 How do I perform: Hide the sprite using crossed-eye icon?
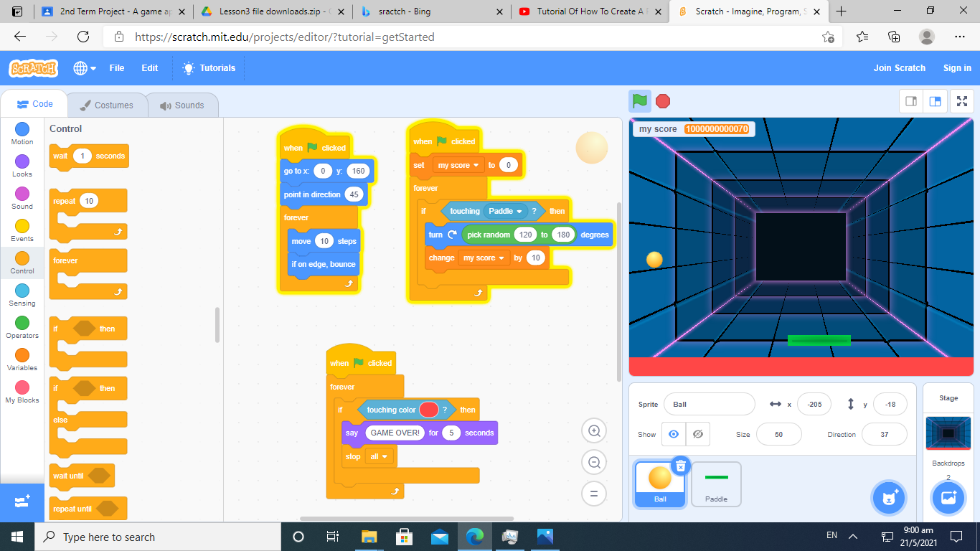[x=697, y=434]
